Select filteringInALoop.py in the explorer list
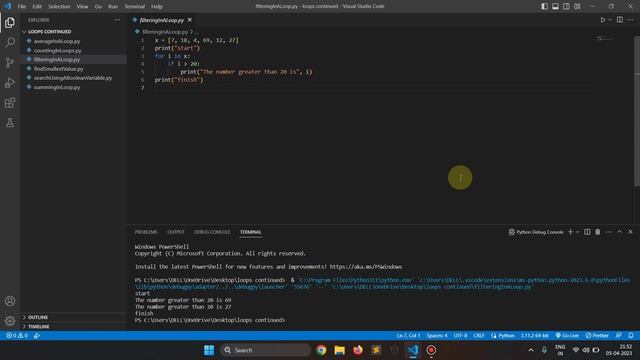This screenshot has width=640, height=360. (57, 60)
